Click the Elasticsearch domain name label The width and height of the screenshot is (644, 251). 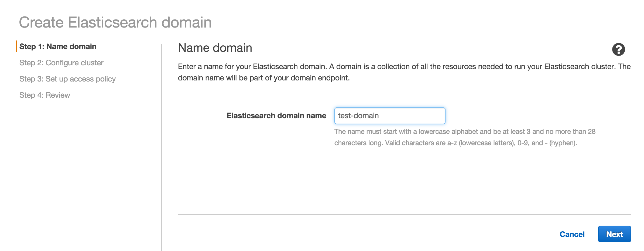(276, 116)
